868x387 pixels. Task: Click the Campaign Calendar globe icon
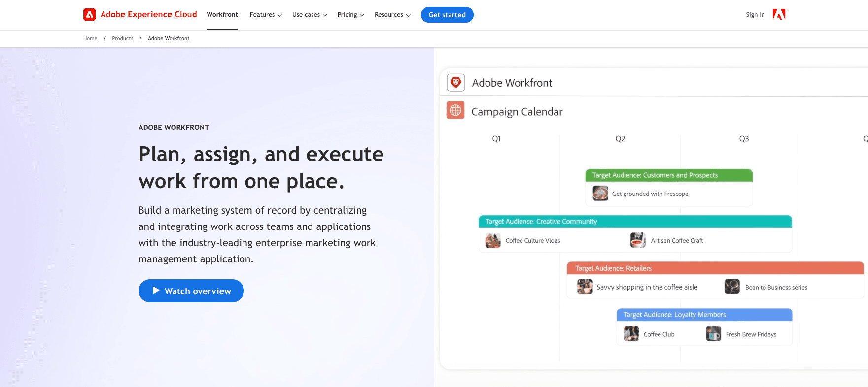coord(455,110)
